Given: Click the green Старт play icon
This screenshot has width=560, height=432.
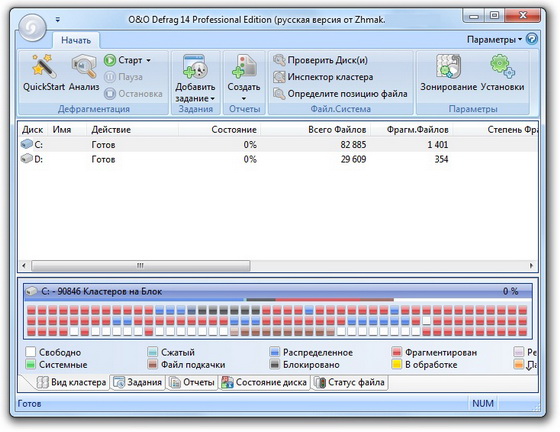Looking at the screenshot, I should click(x=110, y=60).
